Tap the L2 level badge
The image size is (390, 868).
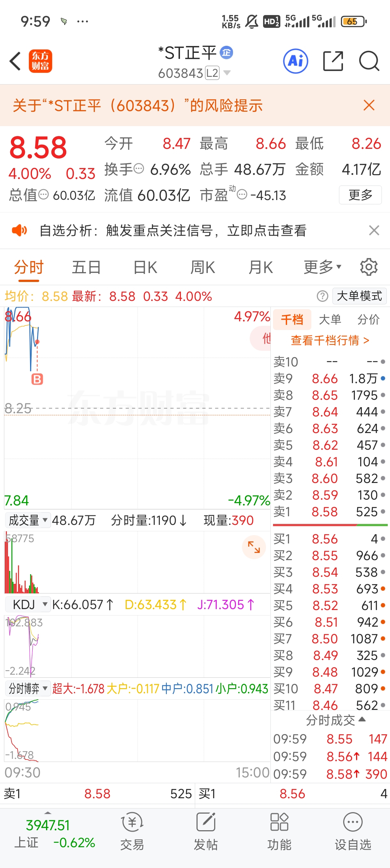212,73
